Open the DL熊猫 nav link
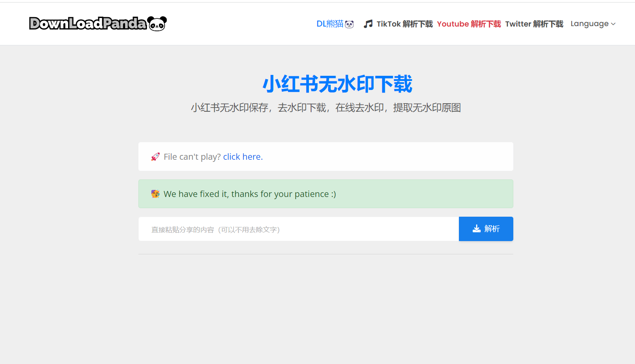The image size is (635, 364). click(x=329, y=24)
